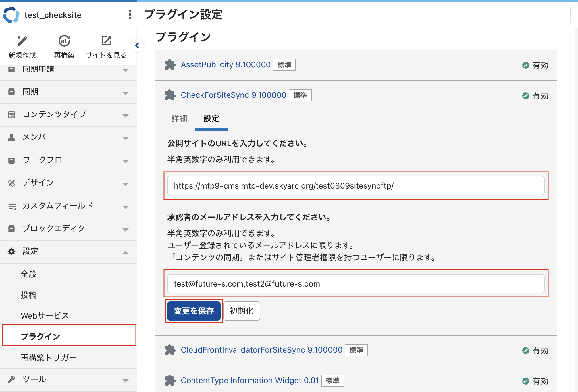This screenshot has height=392, width=578.
Task: Collapse the 設定 section arrow
Action: [x=125, y=253]
